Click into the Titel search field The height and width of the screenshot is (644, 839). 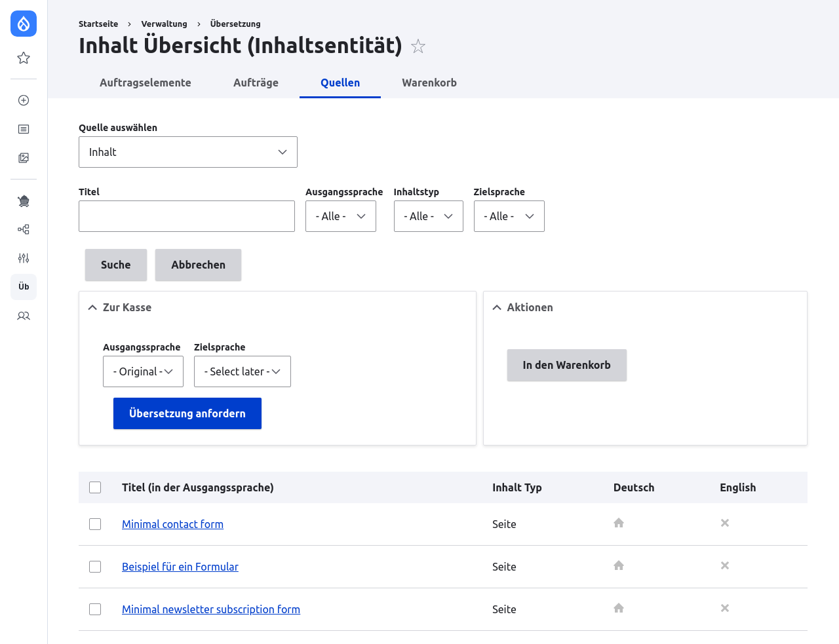coord(187,216)
